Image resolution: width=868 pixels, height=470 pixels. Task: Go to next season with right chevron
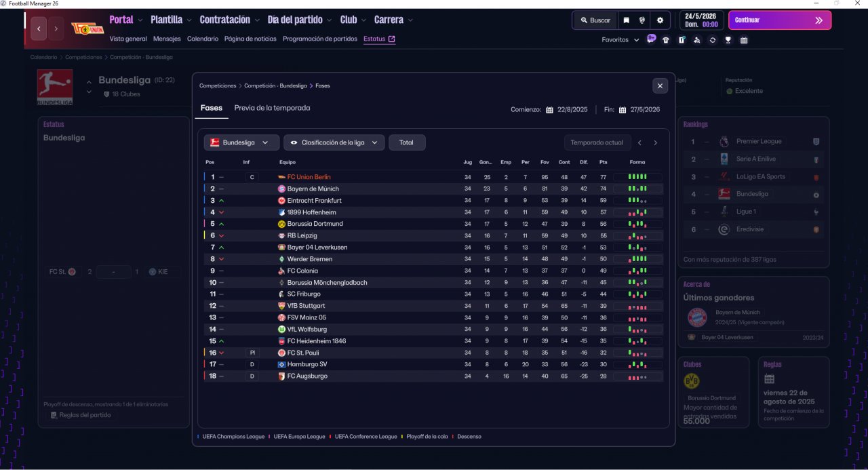[x=655, y=142]
